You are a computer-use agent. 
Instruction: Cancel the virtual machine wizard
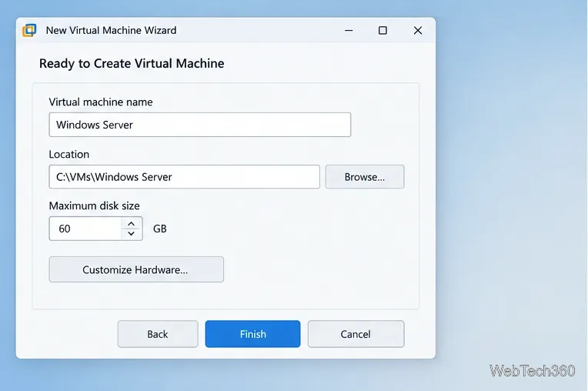[356, 334]
